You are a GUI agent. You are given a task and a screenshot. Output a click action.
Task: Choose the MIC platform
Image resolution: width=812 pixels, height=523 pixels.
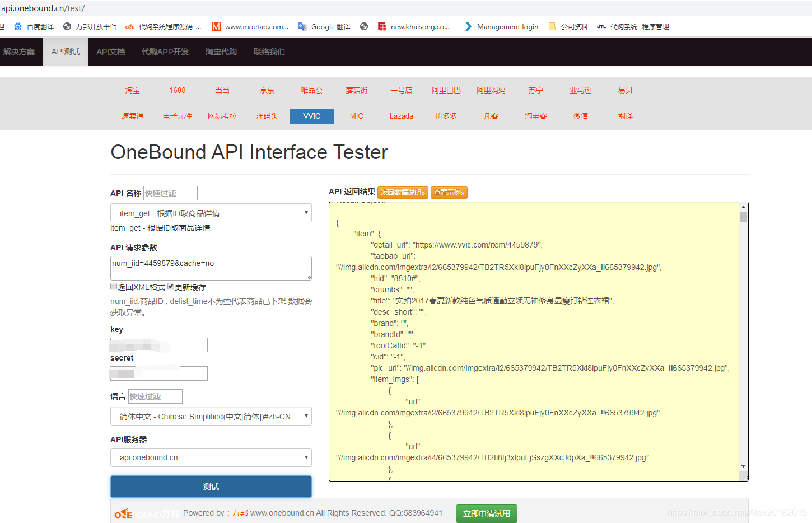pyautogui.click(x=357, y=116)
